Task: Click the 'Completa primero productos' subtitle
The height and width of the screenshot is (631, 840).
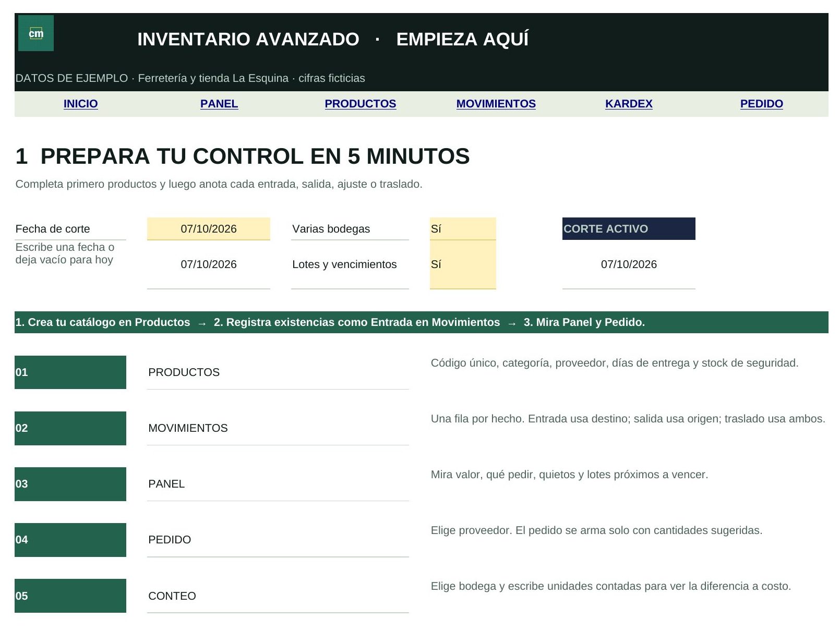Action: [x=219, y=184]
